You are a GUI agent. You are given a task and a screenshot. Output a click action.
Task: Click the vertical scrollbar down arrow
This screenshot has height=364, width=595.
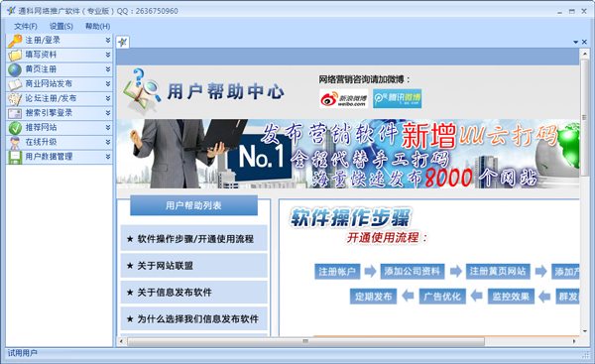[x=584, y=331]
